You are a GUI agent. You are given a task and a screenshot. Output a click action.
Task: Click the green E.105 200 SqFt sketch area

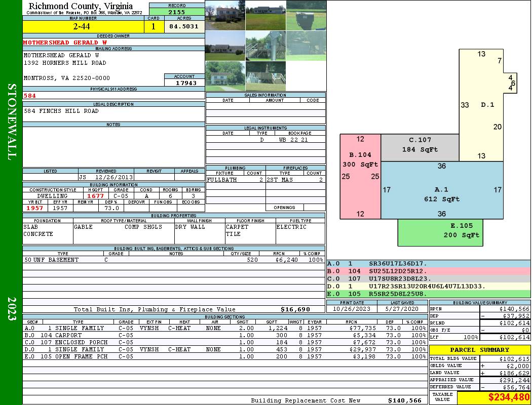[440, 232]
